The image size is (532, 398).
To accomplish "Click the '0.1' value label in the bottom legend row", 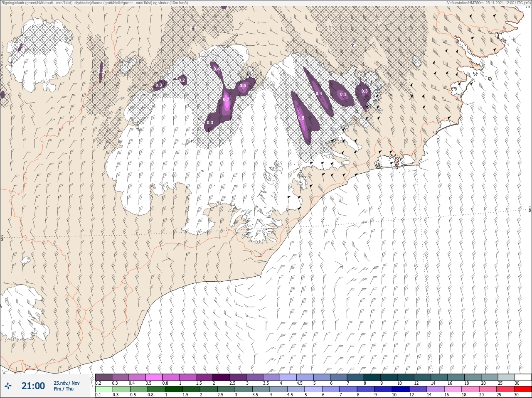I will (x=98, y=395).
